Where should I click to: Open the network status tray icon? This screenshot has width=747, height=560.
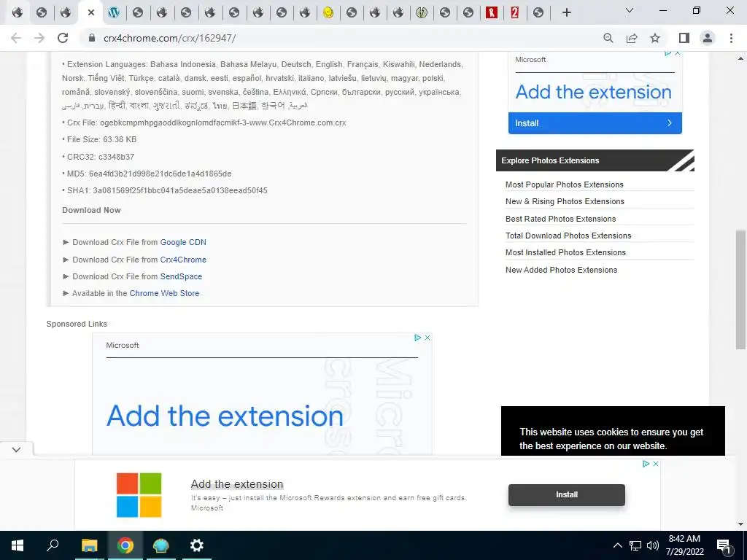(635, 545)
